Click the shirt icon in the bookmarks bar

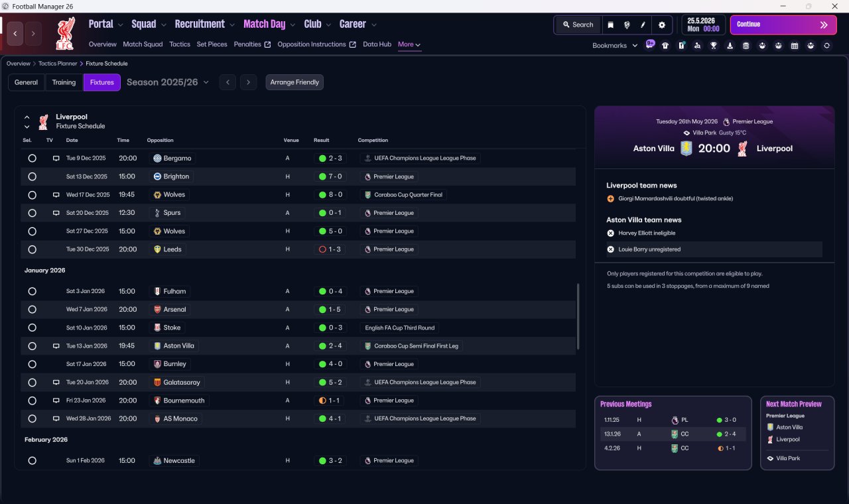click(x=665, y=46)
